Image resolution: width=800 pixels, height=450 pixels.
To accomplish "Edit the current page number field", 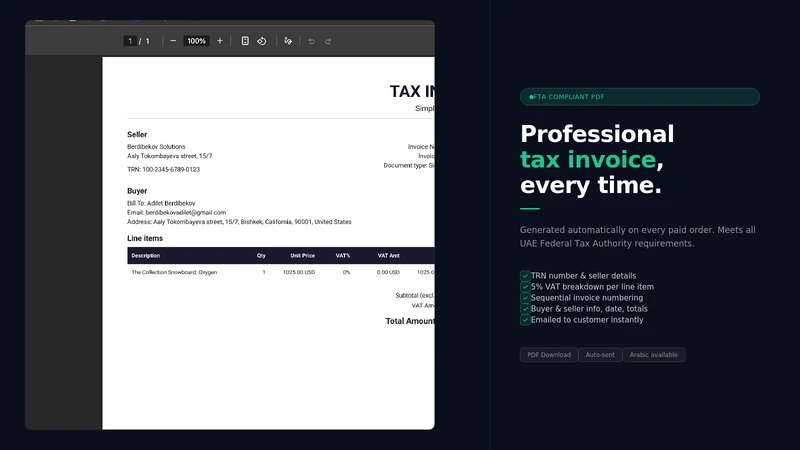I will pos(130,41).
